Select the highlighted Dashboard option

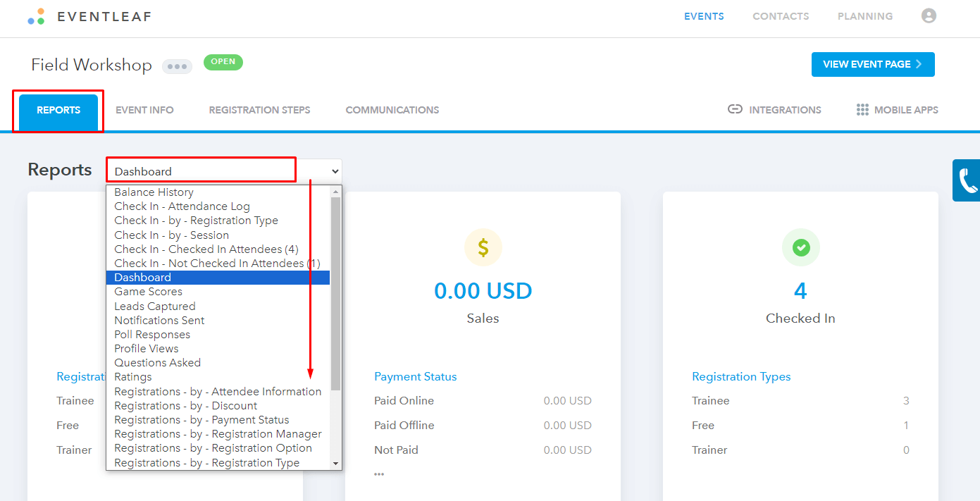tap(218, 278)
